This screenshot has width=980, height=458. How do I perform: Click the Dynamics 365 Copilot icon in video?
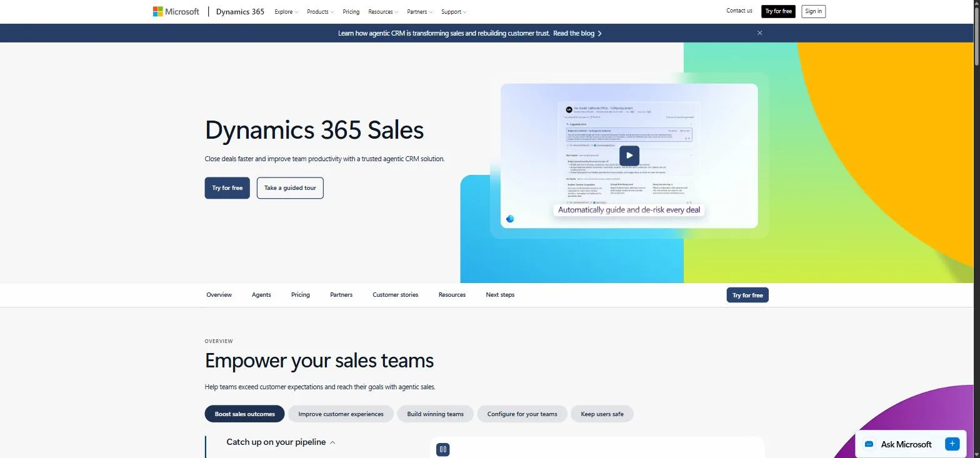click(x=510, y=219)
